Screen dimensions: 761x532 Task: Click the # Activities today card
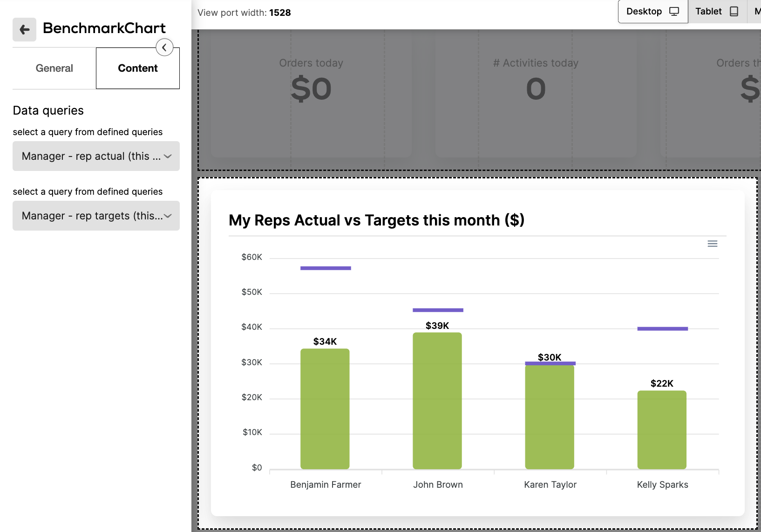coord(536,93)
